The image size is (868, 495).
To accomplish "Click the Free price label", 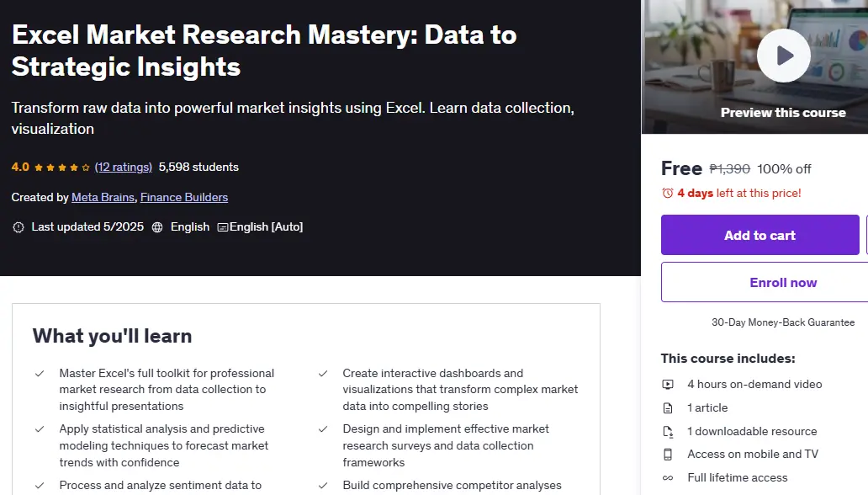I will tap(681, 168).
